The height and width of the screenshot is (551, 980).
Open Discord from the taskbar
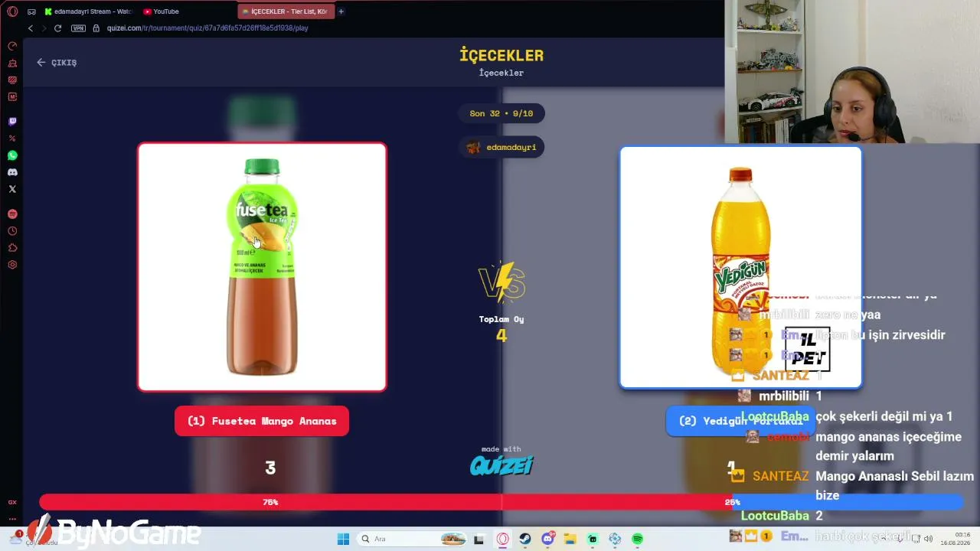pos(548,539)
